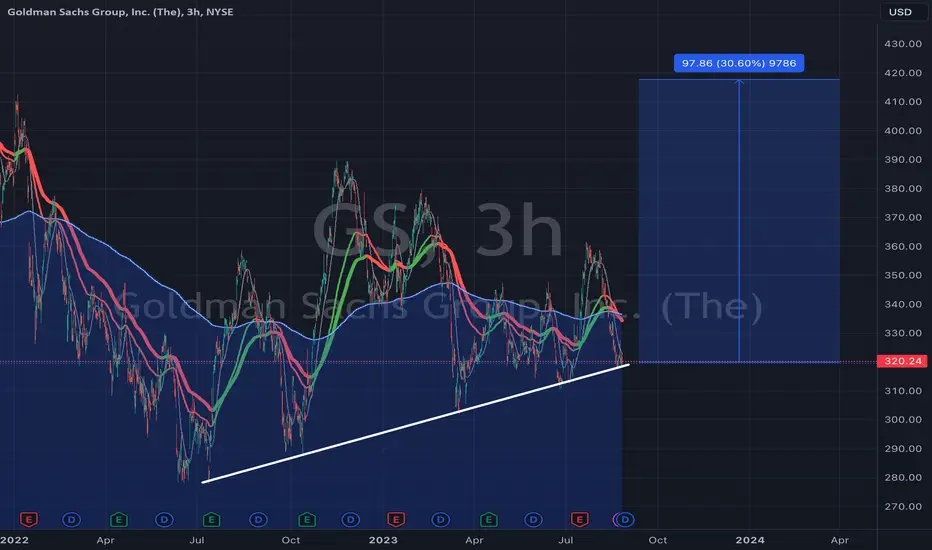932x550 pixels.
Task: Open green earnings marker near Oct 2022
Action: point(307,520)
